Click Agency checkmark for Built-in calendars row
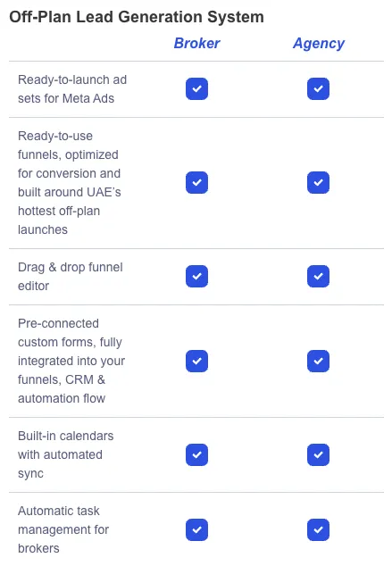This screenshot has height=566, width=392. 318,454
